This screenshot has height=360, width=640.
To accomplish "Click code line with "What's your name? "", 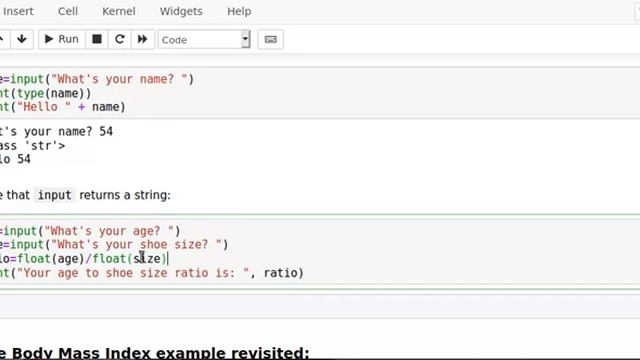I will pyautogui.click(x=97, y=79).
